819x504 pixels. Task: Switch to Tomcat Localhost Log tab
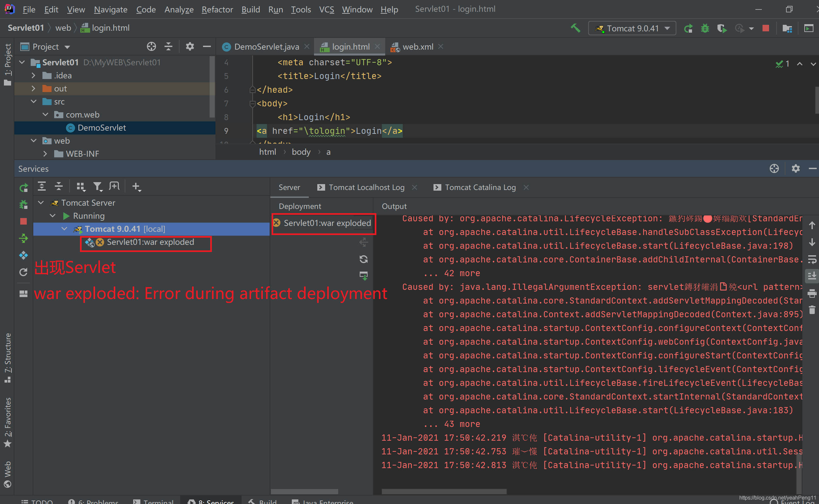366,187
